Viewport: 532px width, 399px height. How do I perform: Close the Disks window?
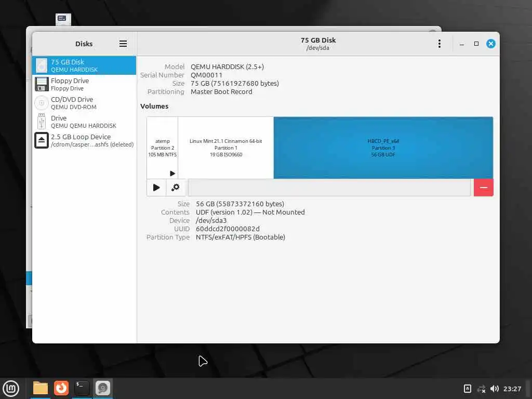pyautogui.click(x=490, y=44)
